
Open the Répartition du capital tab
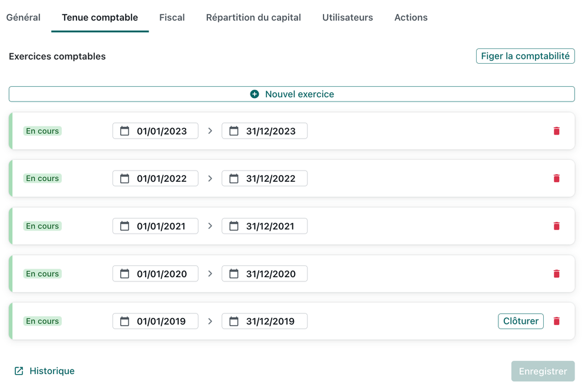(x=253, y=17)
